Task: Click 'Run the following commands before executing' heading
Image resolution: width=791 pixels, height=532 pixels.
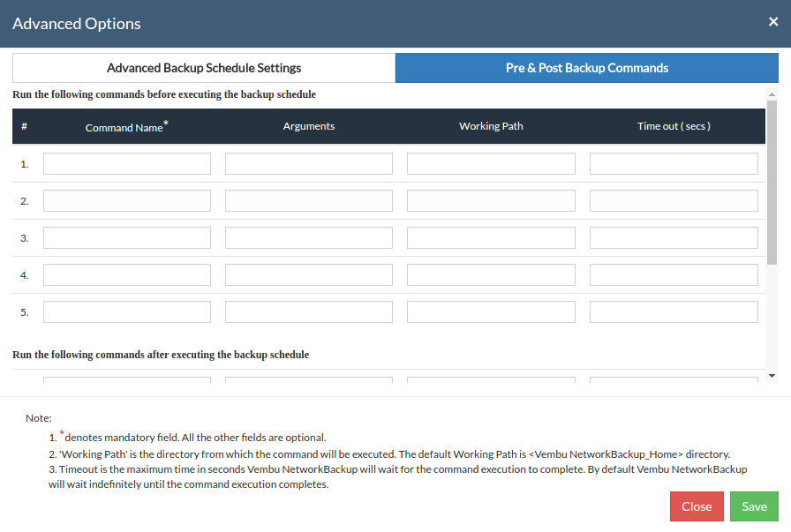Action: pos(164,94)
